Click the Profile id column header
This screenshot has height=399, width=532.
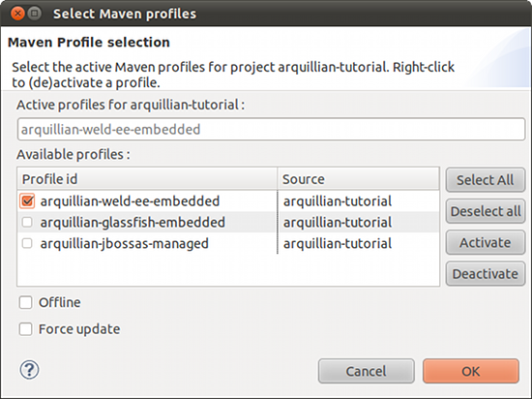point(147,178)
